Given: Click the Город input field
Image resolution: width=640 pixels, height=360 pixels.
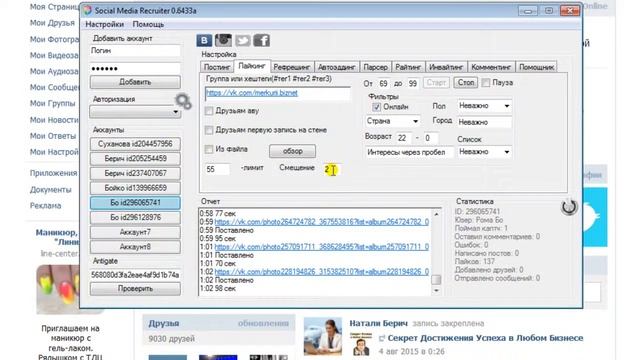Looking at the screenshot, I should tap(484, 122).
